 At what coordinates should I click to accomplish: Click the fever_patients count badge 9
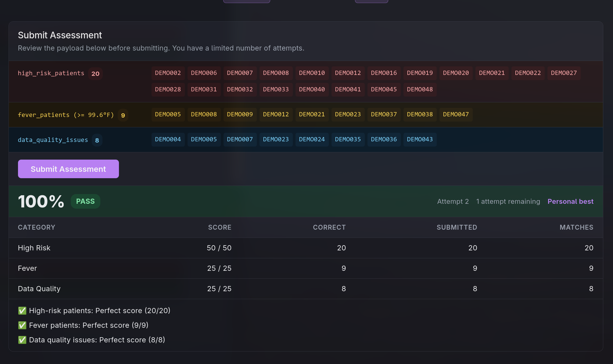(123, 115)
